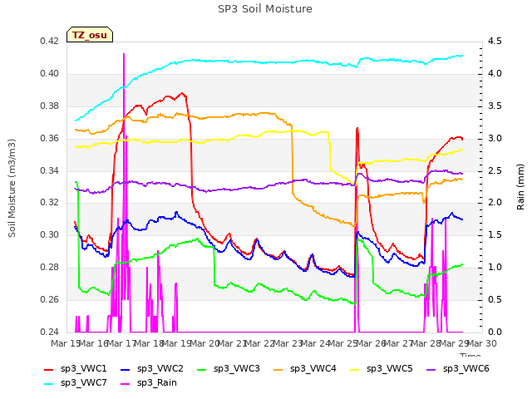532x399 pixels.
Task: Click the 0.38 left axis tick label
Action: (49, 106)
